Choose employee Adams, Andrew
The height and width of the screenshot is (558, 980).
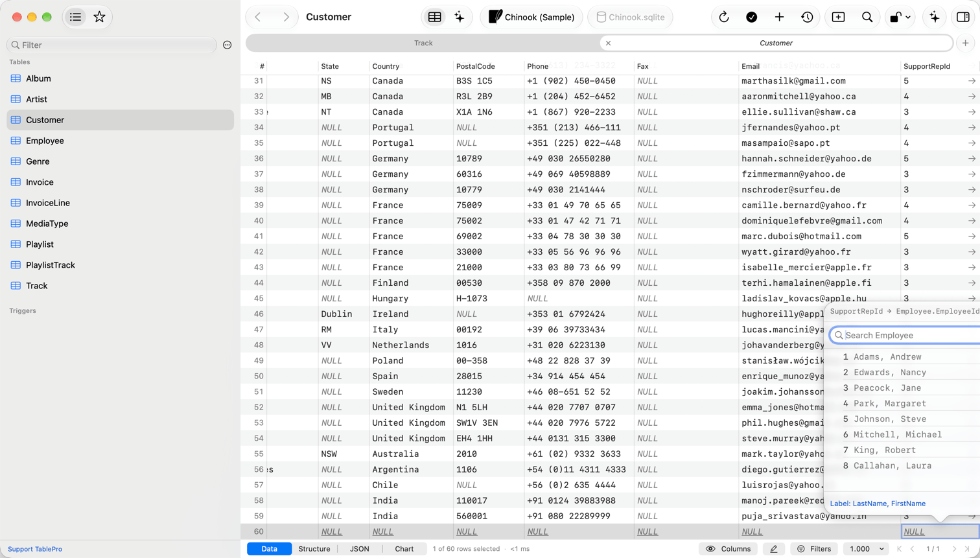pos(902,357)
